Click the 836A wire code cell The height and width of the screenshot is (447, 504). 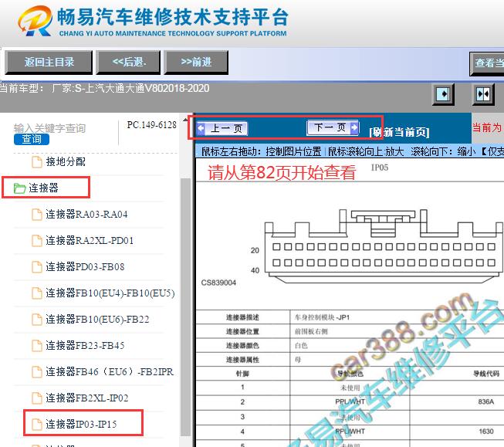click(485, 401)
